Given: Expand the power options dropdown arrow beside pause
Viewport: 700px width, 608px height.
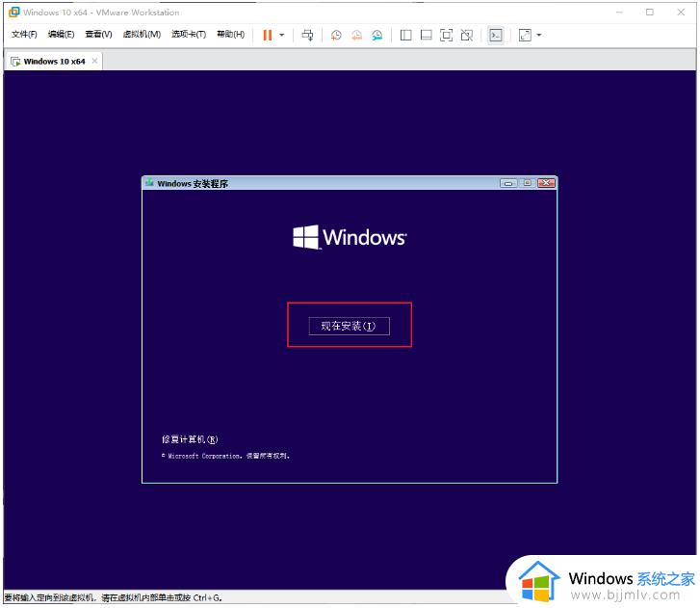Looking at the screenshot, I should pos(282,35).
